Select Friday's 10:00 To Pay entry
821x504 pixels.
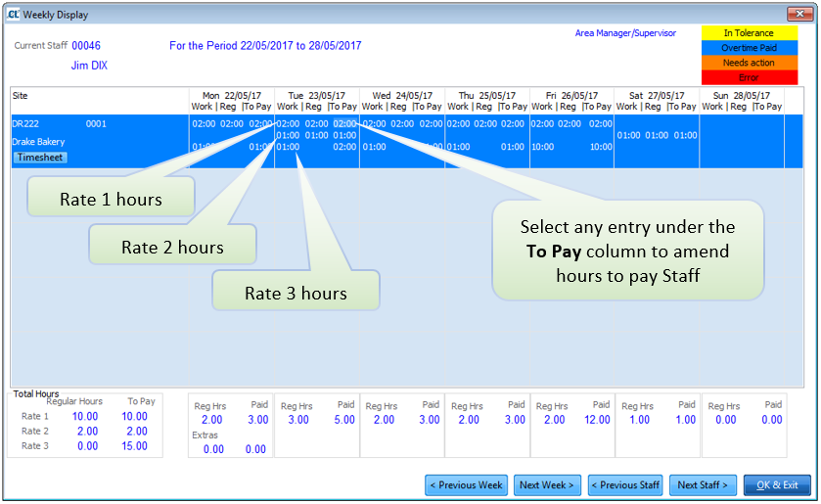[x=600, y=147]
